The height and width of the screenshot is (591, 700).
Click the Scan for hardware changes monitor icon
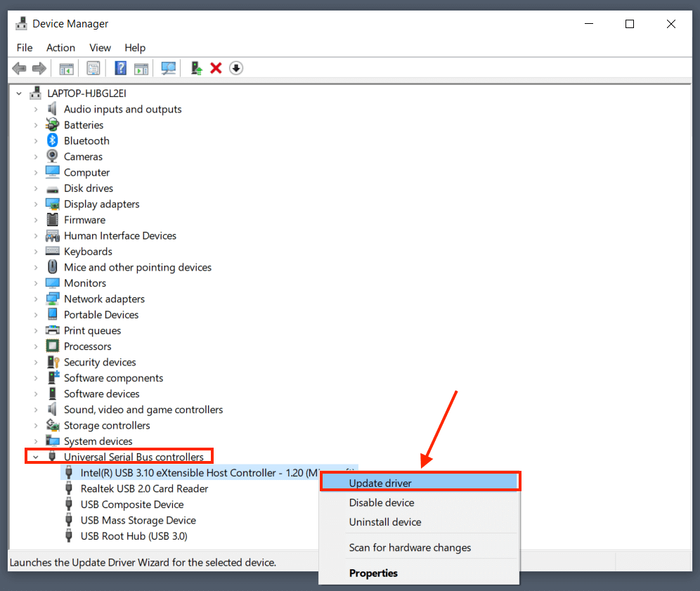[x=168, y=68]
